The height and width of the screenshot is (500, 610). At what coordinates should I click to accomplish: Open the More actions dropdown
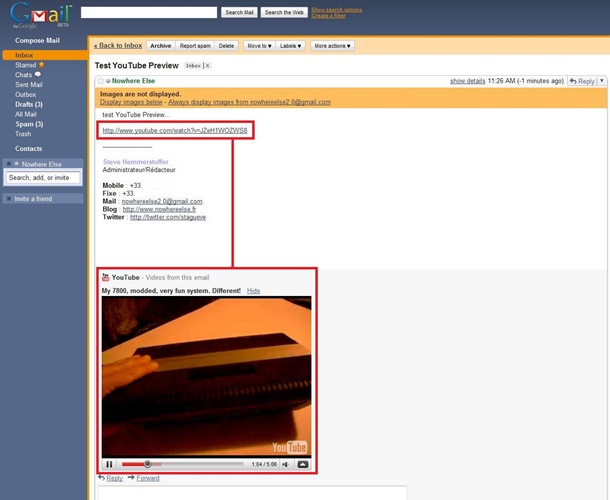333,46
